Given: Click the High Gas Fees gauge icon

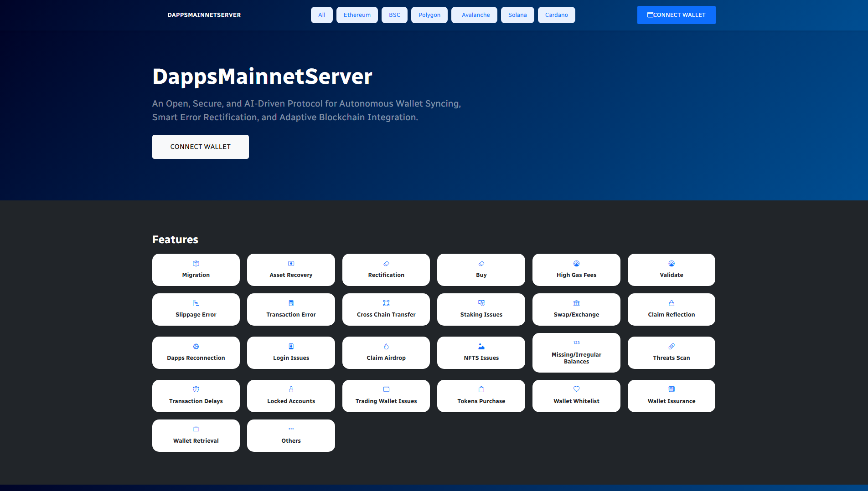Looking at the screenshot, I should click(576, 263).
